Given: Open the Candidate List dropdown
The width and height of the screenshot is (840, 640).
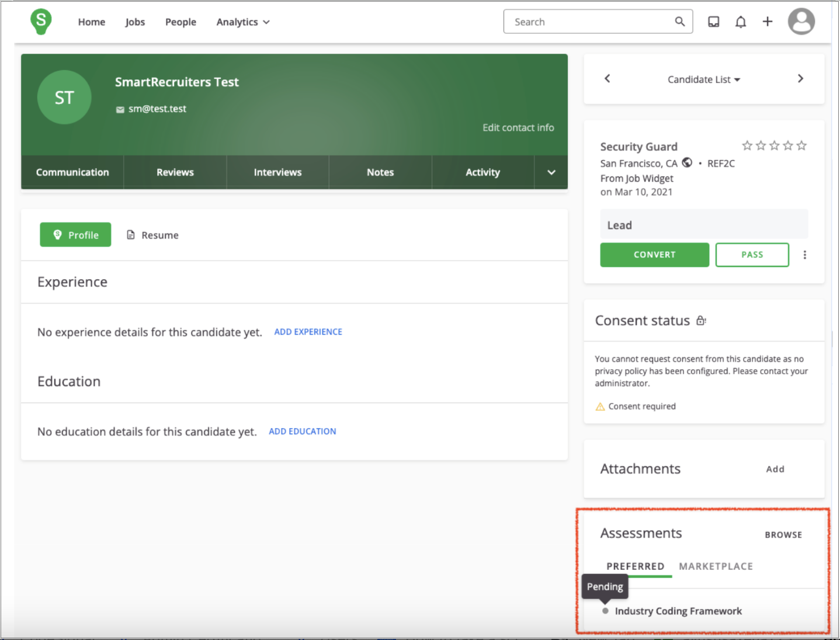Looking at the screenshot, I should coord(704,79).
